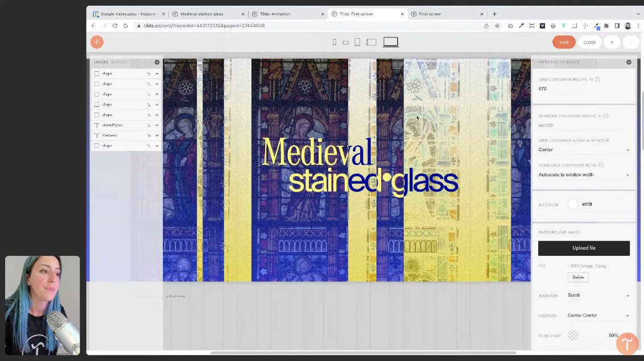The height and width of the screenshot is (361, 644).
Task: Switch to the Layers tab
Action: tap(101, 62)
